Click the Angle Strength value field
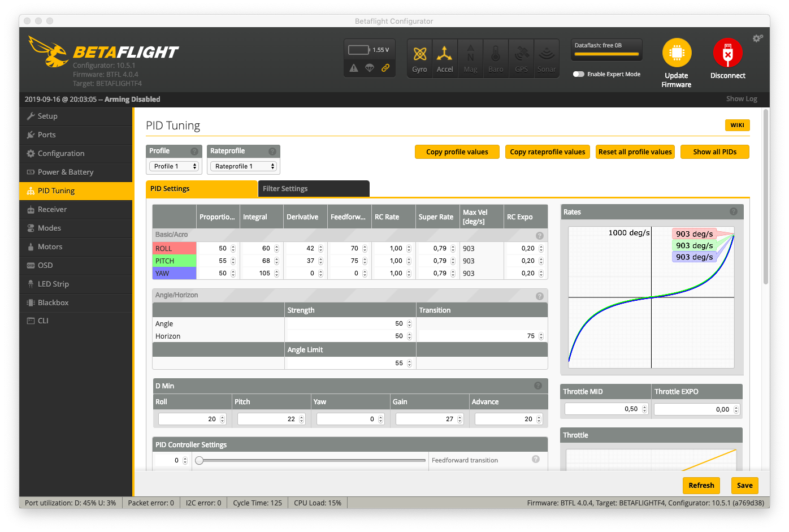This screenshot has height=532, width=789. pos(350,324)
